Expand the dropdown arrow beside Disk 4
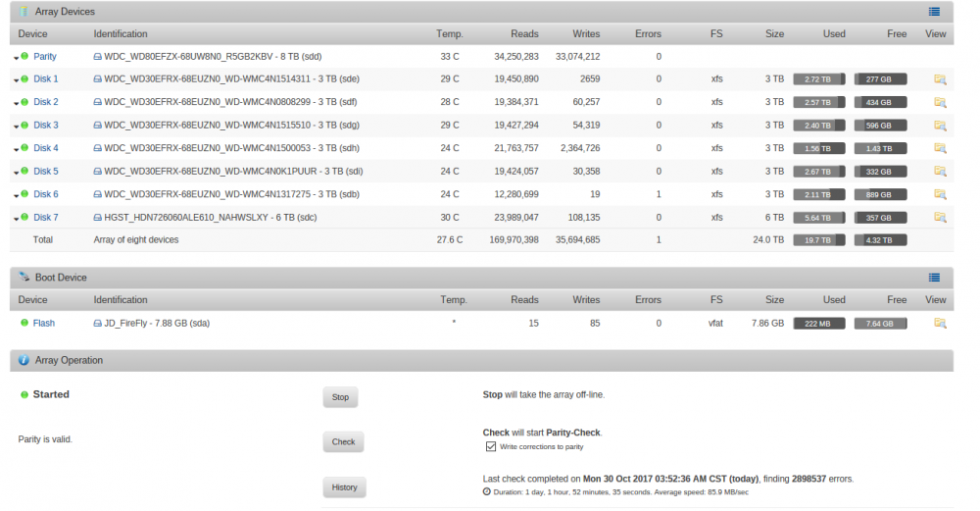 17,150
